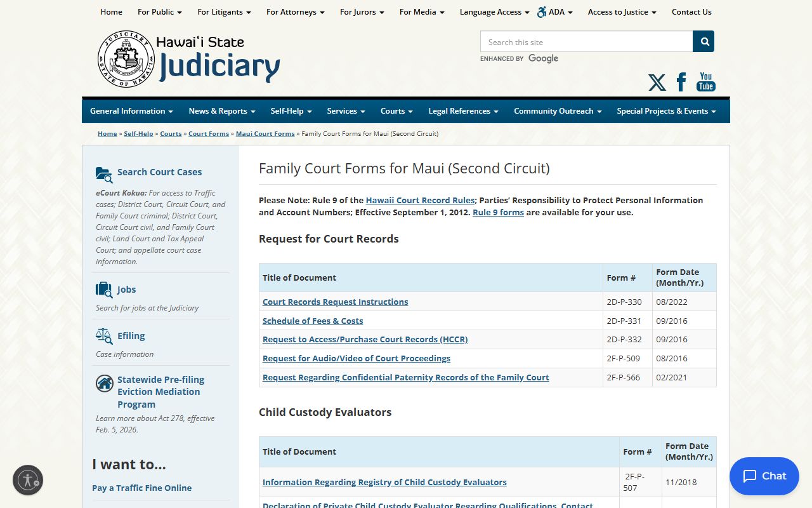
Task: Click the Eviction Mediation house icon
Action: [104, 383]
